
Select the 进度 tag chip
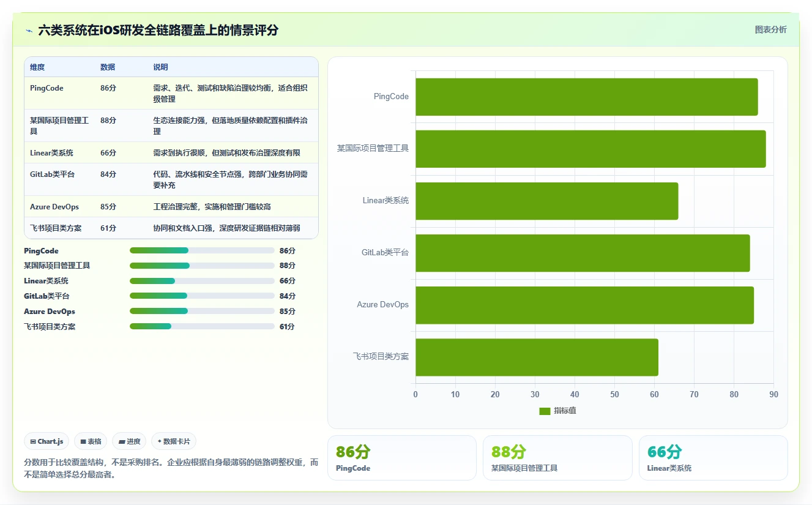tap(129, 441)
